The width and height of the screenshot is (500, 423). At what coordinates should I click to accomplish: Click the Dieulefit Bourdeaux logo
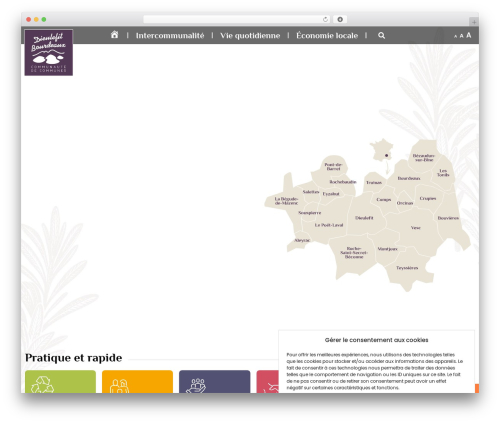(49, 52)
